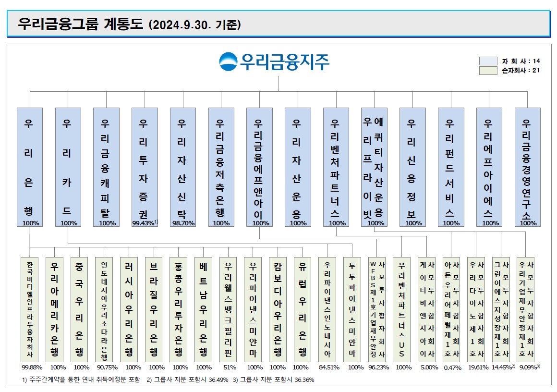Click the 우리자산신탁 subsidiary box
This screenshot has width=557, height=392.
pos(183,167)
